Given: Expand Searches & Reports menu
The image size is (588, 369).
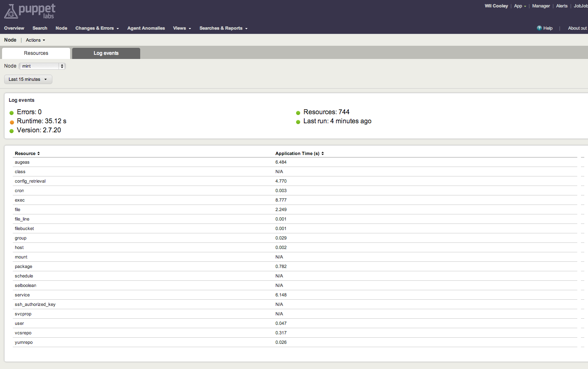Looking at the screenshot, I should tap(223, 28).
